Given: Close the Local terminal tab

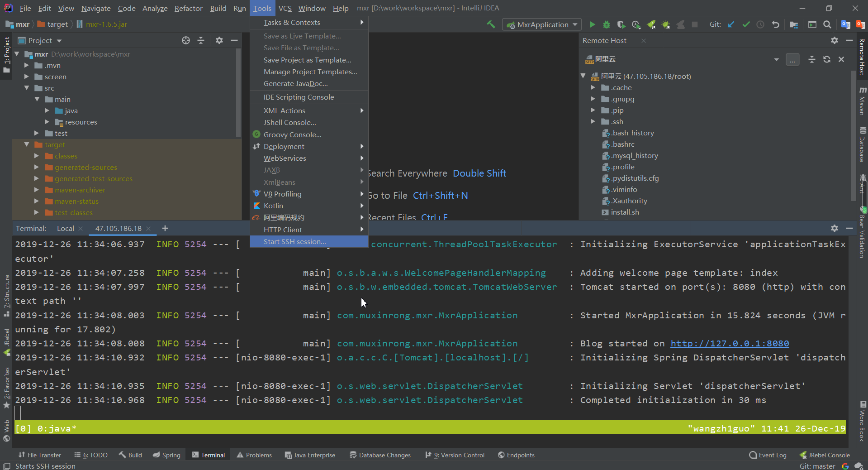Looking at the screenshot, I should click(x=81, y=229).
